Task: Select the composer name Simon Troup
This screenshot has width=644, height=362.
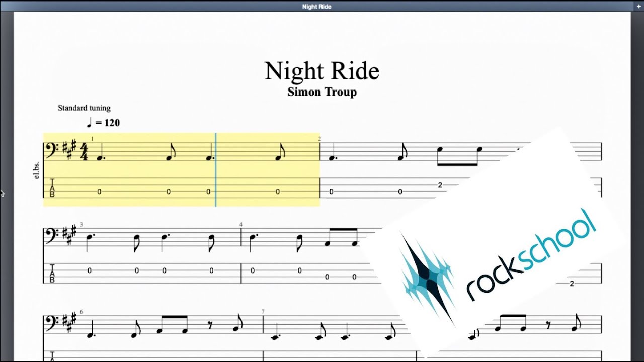Action: pyautogui.click(x=322, y=92)
